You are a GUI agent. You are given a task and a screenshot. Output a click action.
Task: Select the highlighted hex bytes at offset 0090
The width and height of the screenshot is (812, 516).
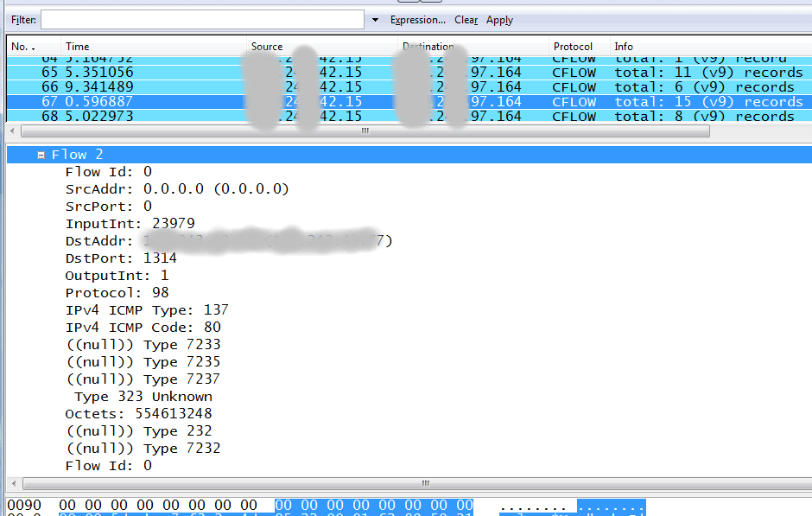pyautogui.click(x=373, y=505)
